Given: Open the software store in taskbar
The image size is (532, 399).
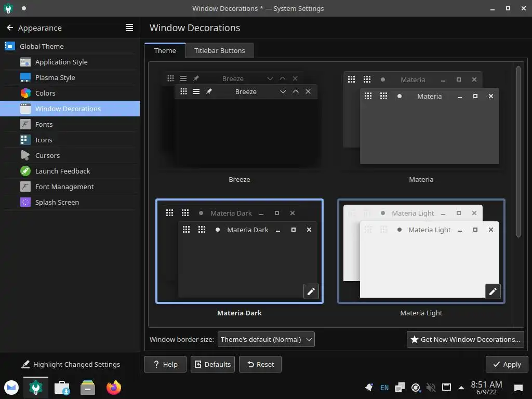Looking at the screenshot, I should 62,388.
